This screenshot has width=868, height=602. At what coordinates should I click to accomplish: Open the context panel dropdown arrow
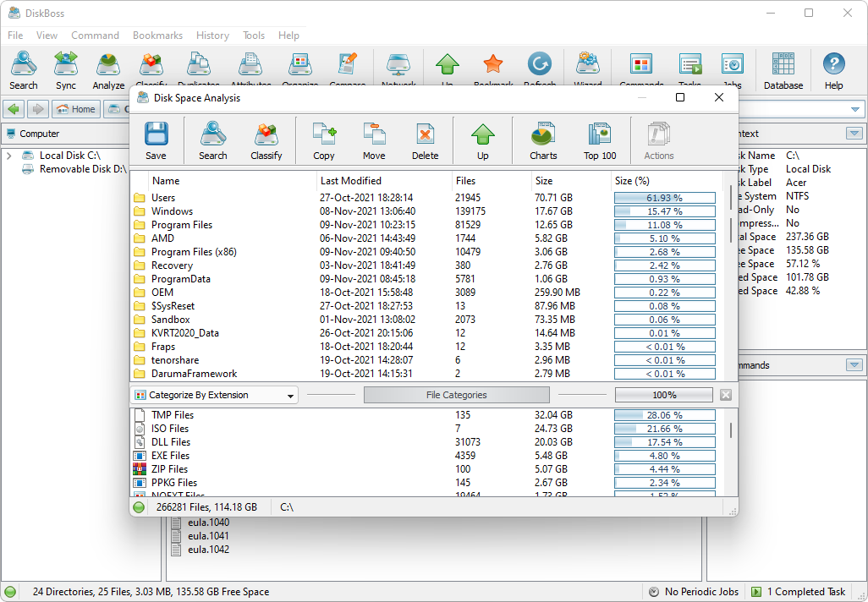pos(854,134)
